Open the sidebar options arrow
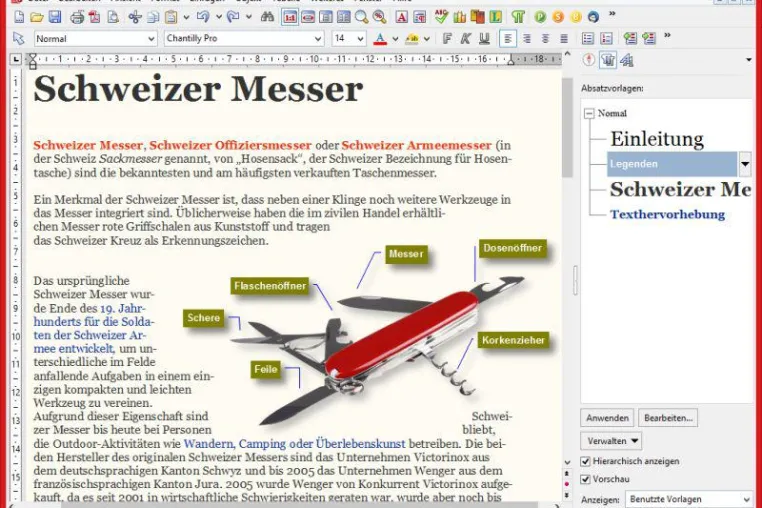The image size is (762, 508). point(748,60)
